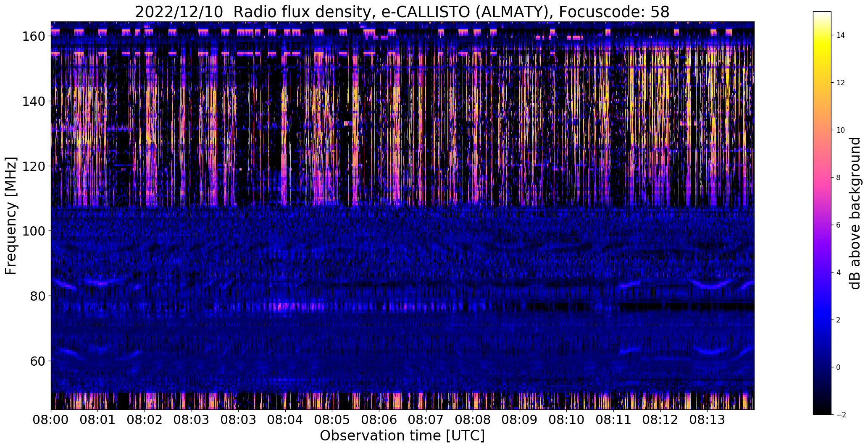868x448 pixels.
Task: Select the 08:10 time tick label
Action: [x=567, y=419]
